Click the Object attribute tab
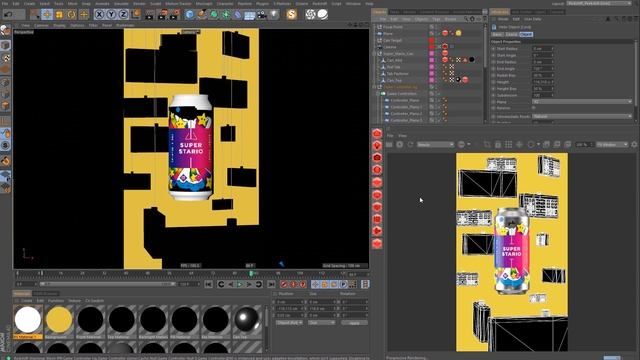The image size is (640, 360). [526, 35]
